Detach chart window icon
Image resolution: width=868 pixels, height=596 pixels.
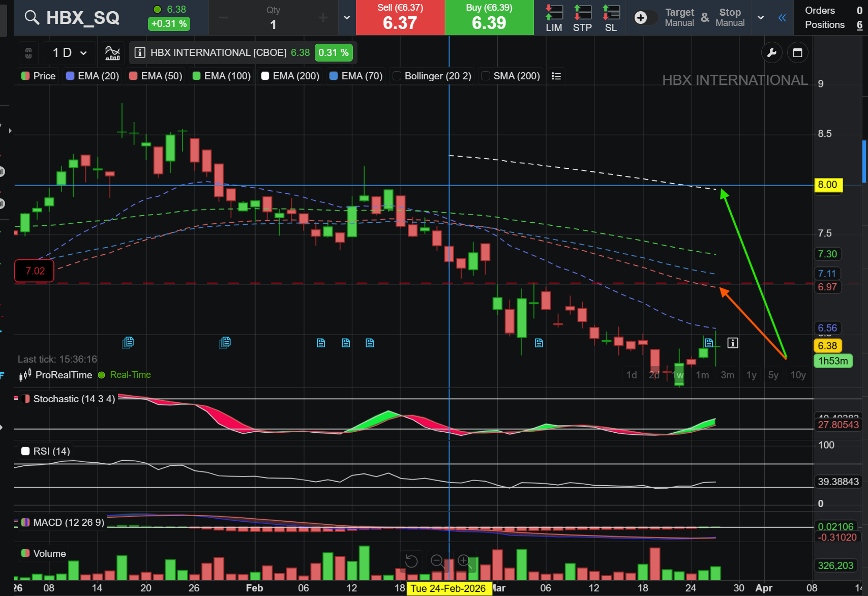tap(798, 53)
